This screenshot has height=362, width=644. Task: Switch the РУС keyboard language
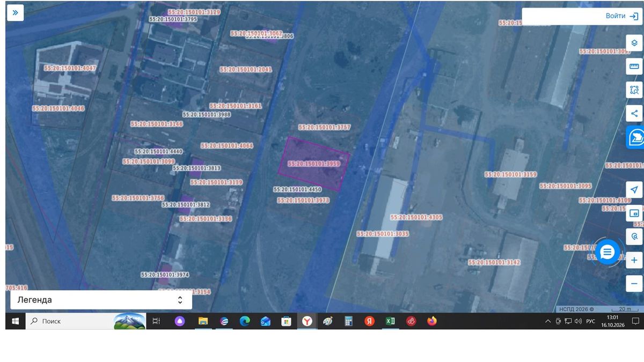point(590,321)
